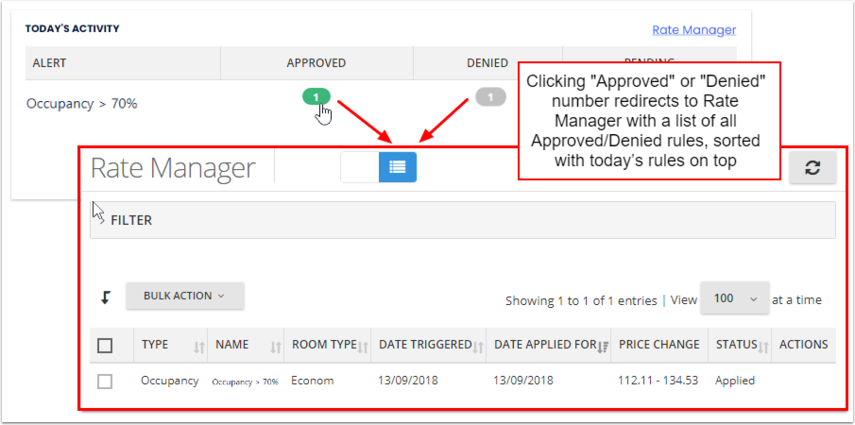855x425 pixels.
Task: Click the arrow icon beside Bulk Action
Action: pos(106,297)
